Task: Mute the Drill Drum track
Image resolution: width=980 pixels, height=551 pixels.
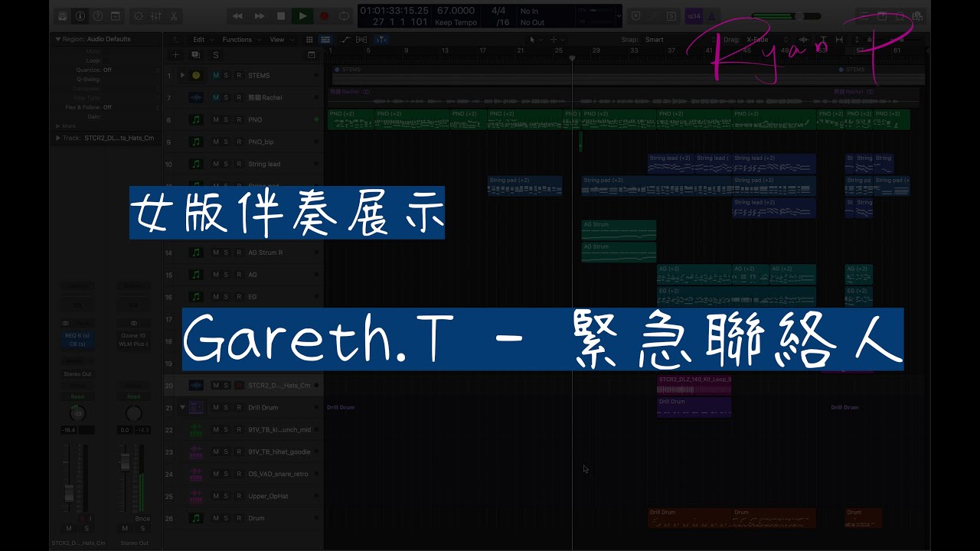Action: (x=216, y=408)
